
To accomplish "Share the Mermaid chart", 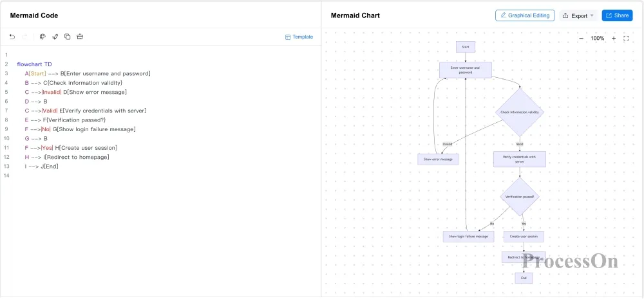I will (x=618, y=15).
